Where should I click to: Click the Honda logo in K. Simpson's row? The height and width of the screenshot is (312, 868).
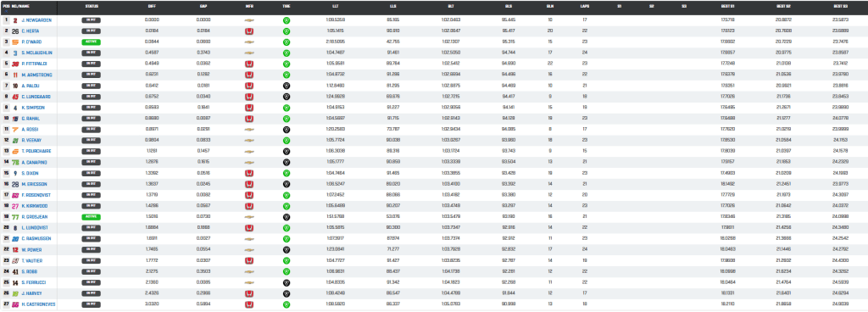(250, 108)
